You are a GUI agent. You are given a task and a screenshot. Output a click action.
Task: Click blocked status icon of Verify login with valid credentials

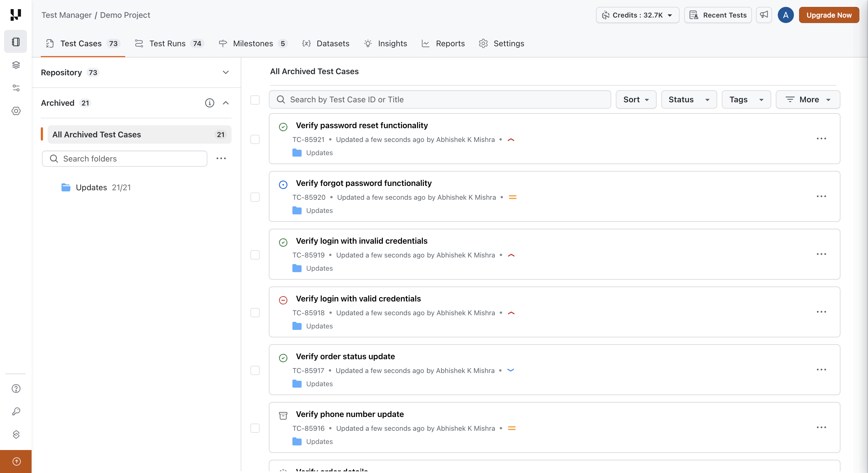click(x=283, y=300)
